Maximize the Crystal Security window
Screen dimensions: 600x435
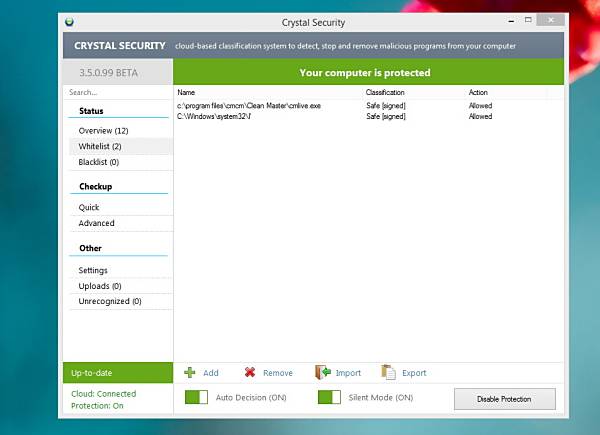pos(528,20)
